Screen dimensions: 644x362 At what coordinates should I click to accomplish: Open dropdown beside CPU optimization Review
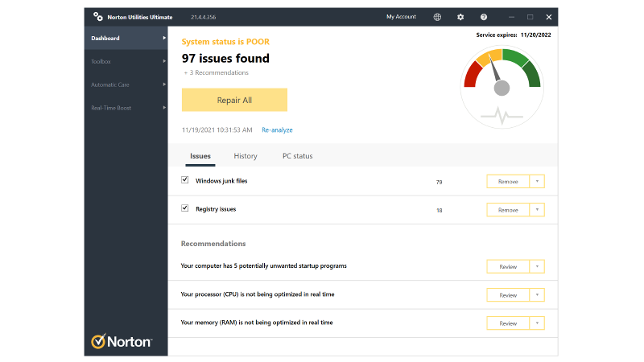(x=537, y=294)
